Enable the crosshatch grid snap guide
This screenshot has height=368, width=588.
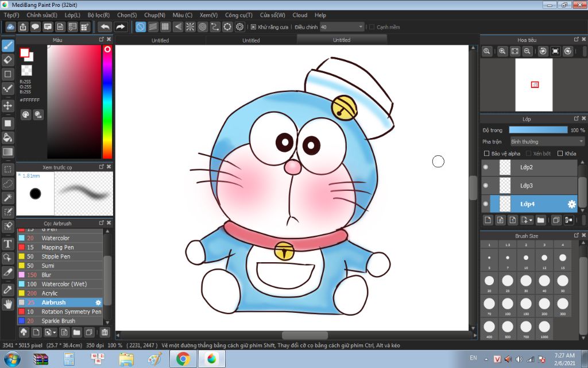[x=165, y=27]
